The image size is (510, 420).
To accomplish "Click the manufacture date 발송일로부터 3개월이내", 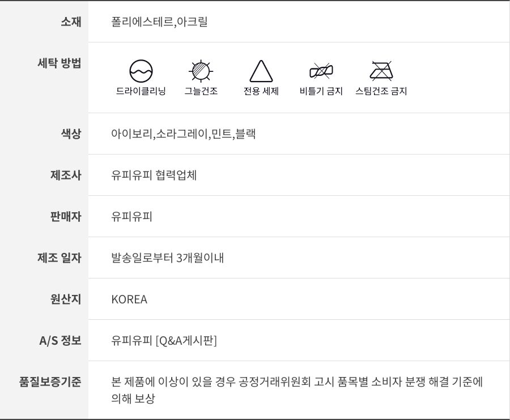I will 168,258.
